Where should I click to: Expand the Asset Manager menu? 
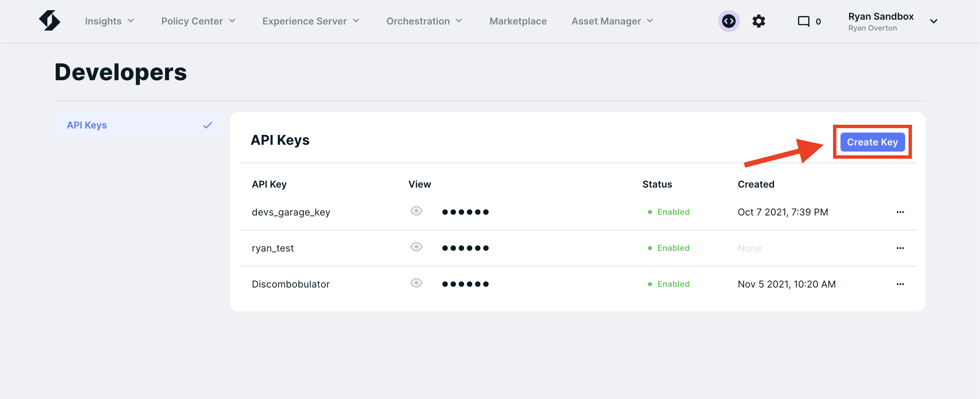click(x=612, y=21)
